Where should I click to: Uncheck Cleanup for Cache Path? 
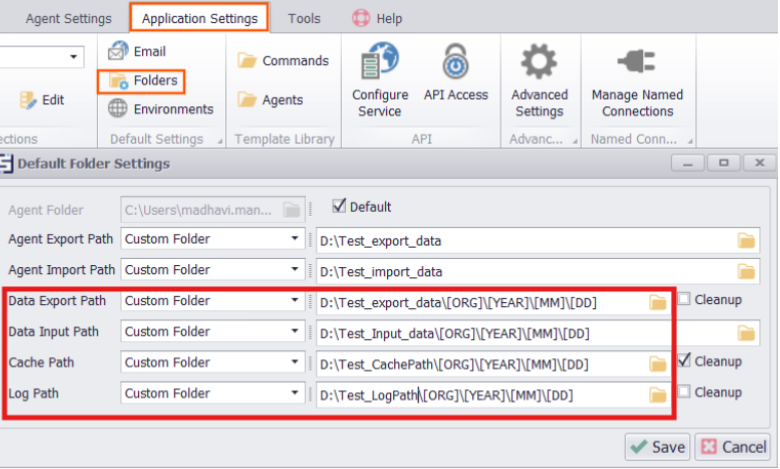pos(684,360)
